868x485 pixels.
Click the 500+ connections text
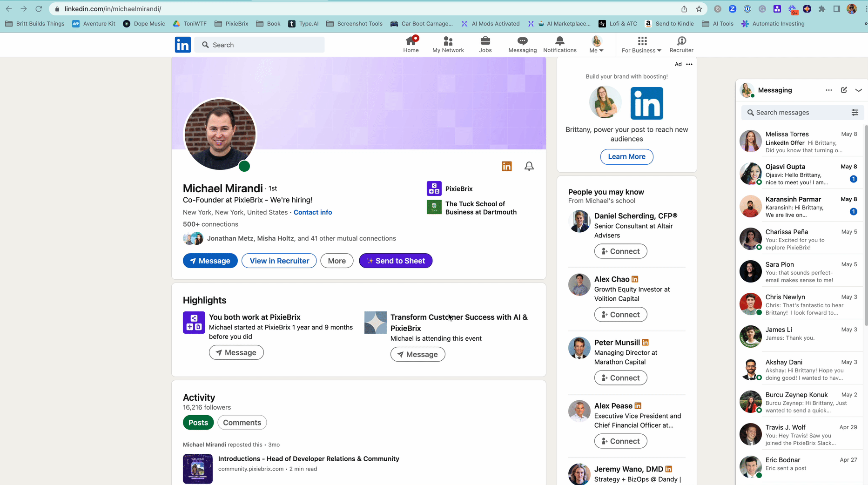(x=210, y=224)
